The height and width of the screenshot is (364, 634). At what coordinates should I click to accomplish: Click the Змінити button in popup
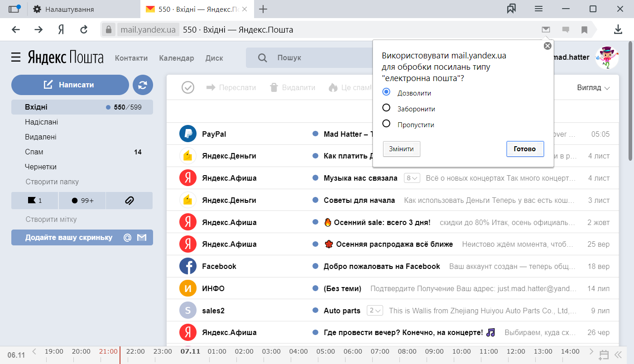[x=402, y=149]
